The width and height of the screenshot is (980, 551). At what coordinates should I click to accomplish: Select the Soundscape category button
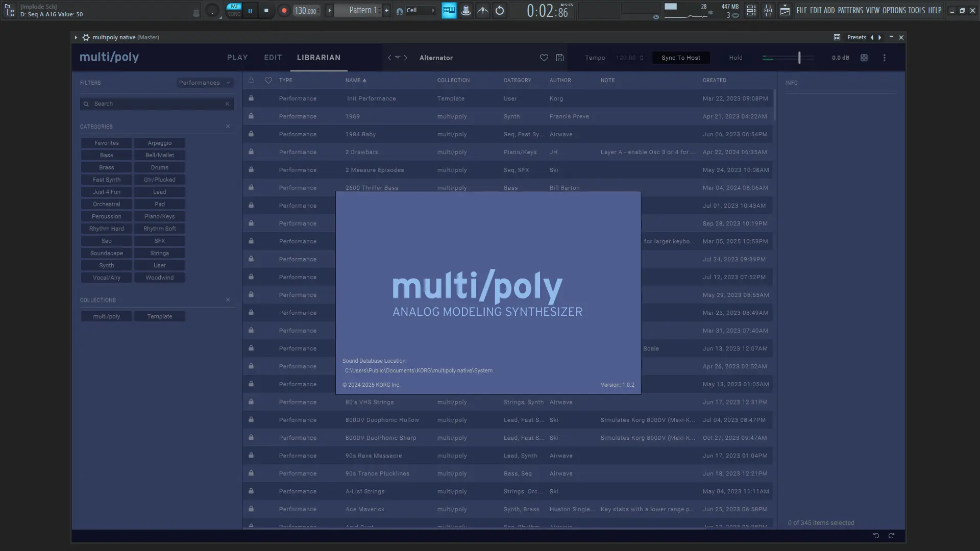pos(106,253)
